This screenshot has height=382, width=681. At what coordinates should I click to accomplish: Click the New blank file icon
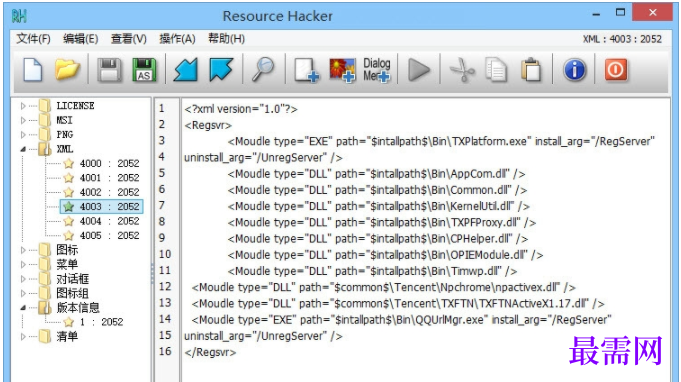(x=33, y=69)
